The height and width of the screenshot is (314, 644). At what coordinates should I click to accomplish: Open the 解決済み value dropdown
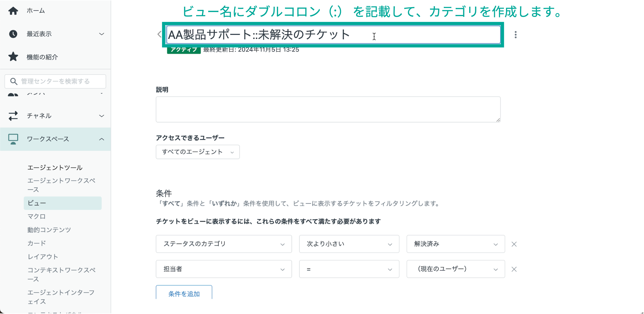click(x=455, y=244)
